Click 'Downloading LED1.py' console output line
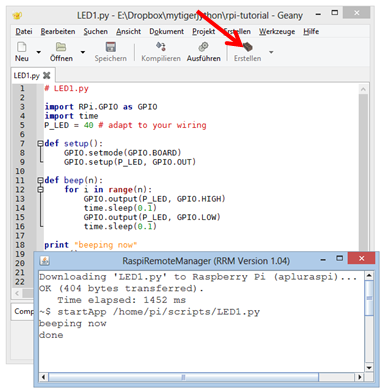The width and height of the screenshot is (386, 391). tap(198, 277)
